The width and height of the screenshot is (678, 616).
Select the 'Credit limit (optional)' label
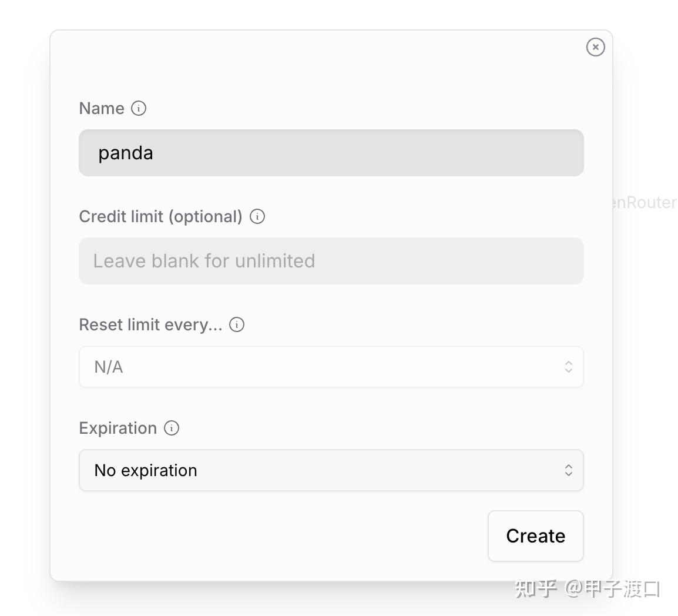(x=160, y=216)
